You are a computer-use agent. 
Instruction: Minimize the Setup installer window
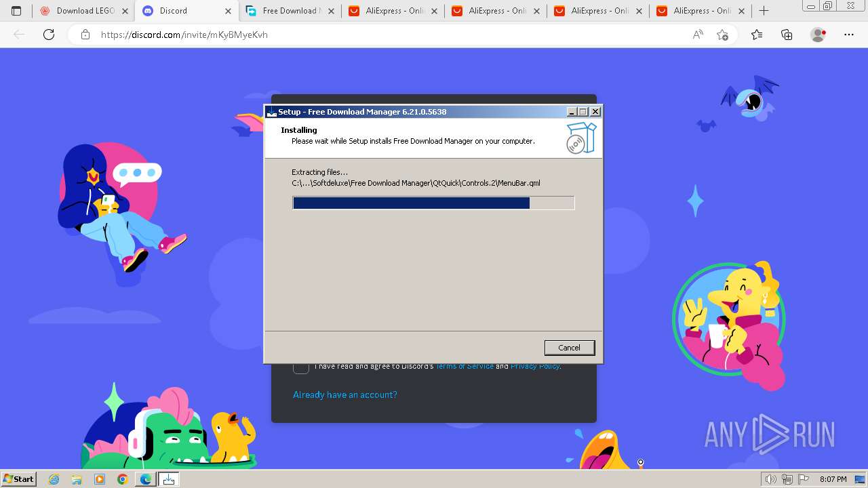click(x=572, y=112)
